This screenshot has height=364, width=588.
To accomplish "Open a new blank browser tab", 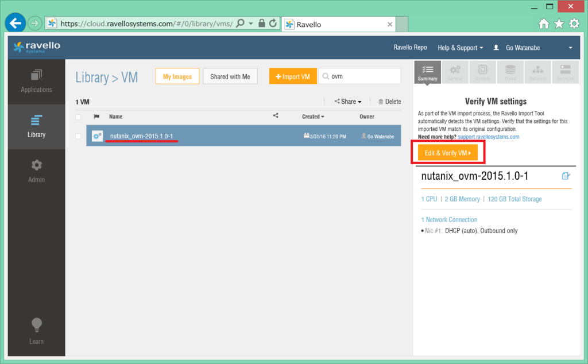I will coord(402,24).
